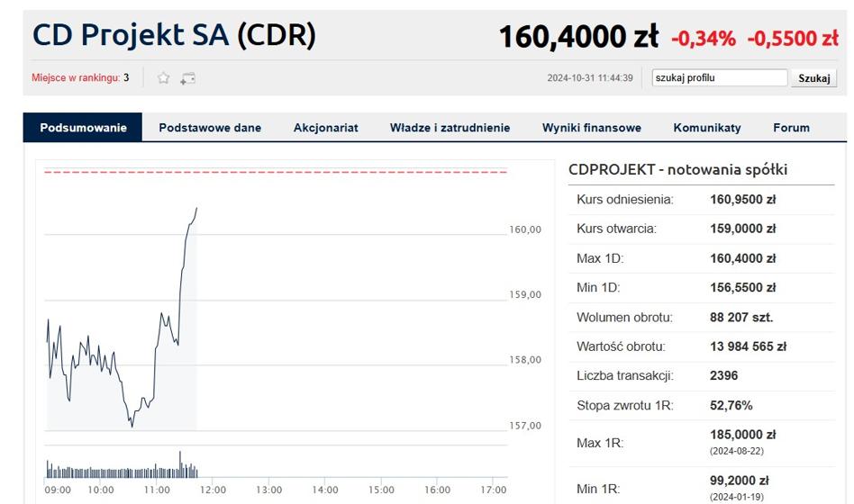Image resolution: width=854 pixels, height=504 pixels.
Task: Click the Szukaj search button
Action: [813, 77]
